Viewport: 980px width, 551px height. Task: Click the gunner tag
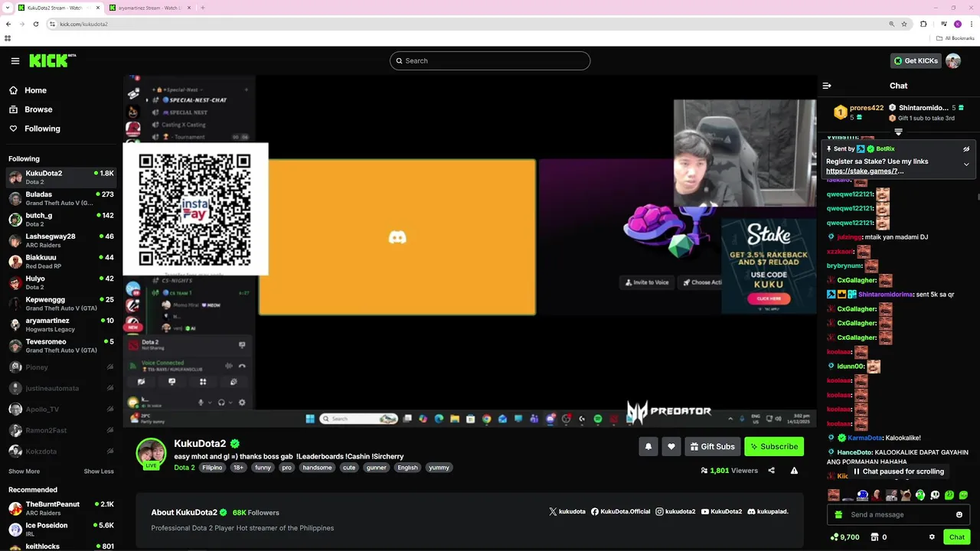tap(376, 468)
